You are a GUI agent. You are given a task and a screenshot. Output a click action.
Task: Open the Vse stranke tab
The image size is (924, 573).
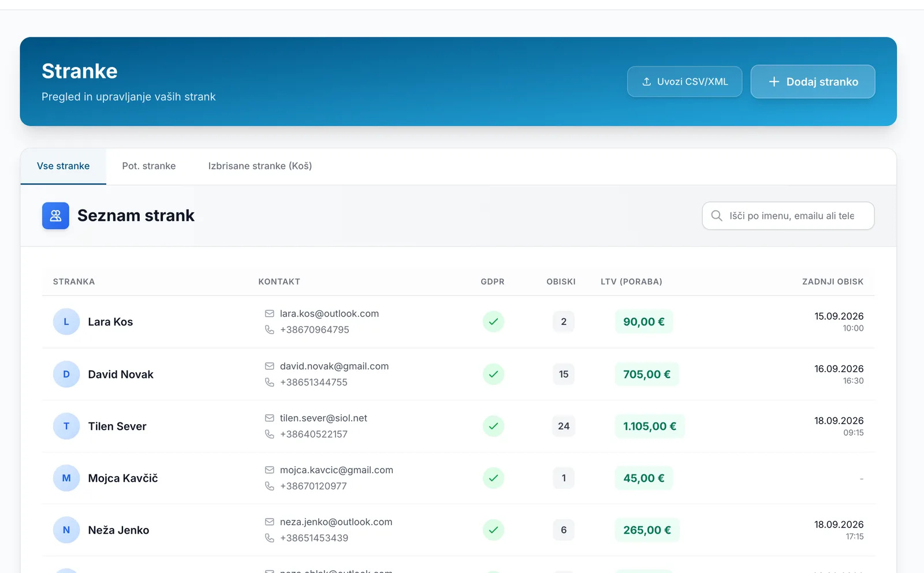(x=64, y=166)
